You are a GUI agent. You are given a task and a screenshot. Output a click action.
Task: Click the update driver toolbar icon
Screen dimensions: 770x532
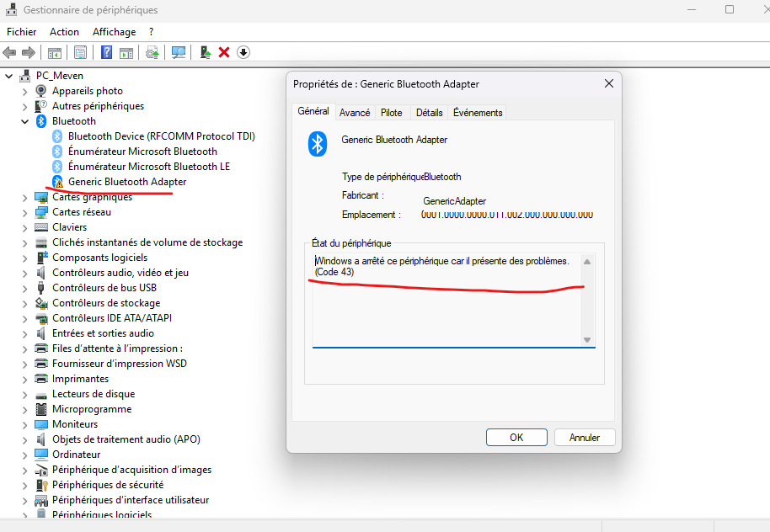[x=152, y=52]
